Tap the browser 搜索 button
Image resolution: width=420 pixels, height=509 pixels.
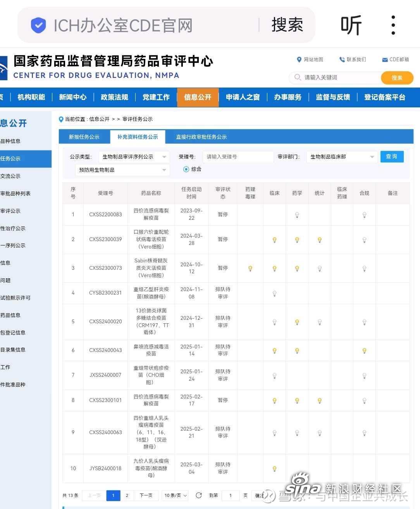[287, 25]
